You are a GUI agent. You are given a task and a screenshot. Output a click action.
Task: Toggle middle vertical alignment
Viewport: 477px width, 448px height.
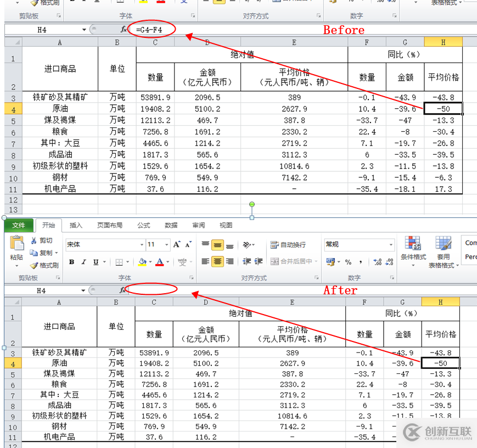point(217,245)
